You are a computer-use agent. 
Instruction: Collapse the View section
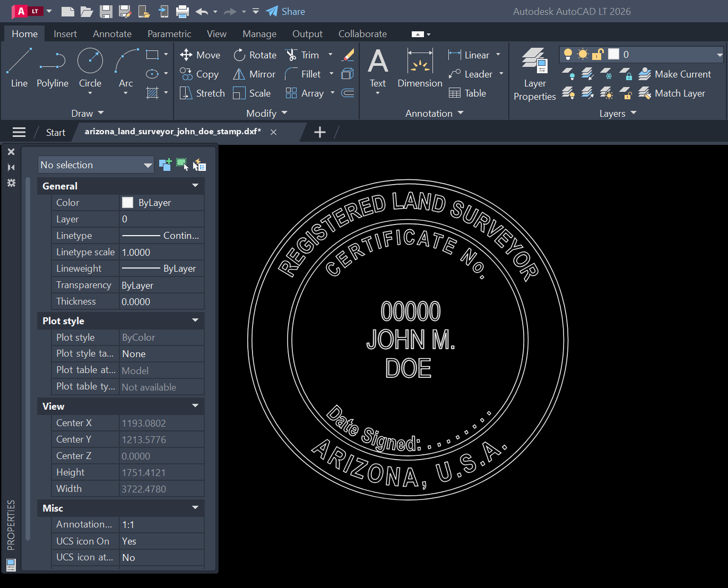[195, 406]
